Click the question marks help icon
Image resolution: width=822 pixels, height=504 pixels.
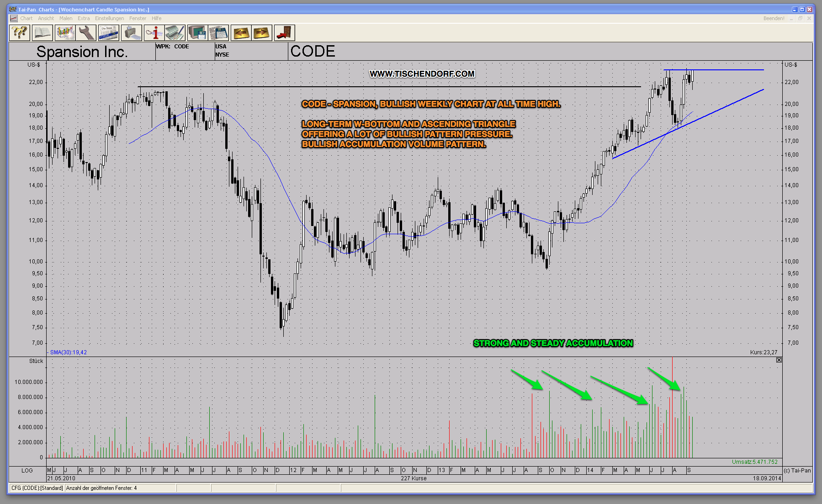(x=20, y=33)
